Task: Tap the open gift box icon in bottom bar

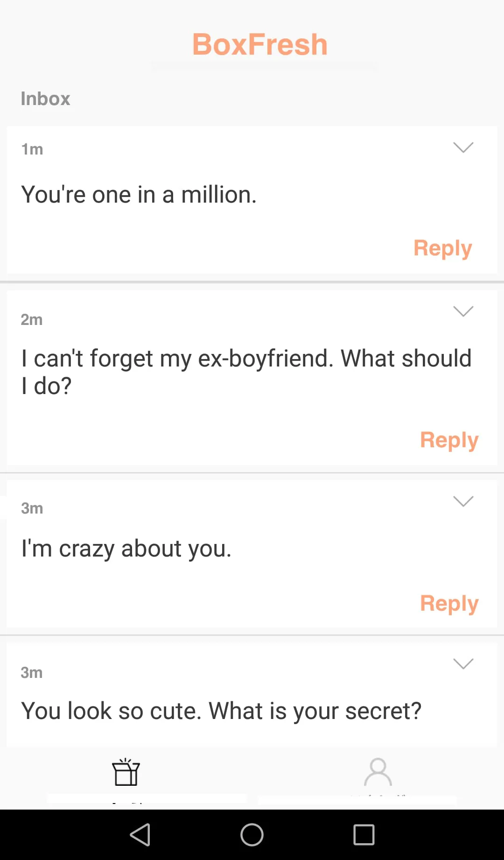Action: point(126,773)
